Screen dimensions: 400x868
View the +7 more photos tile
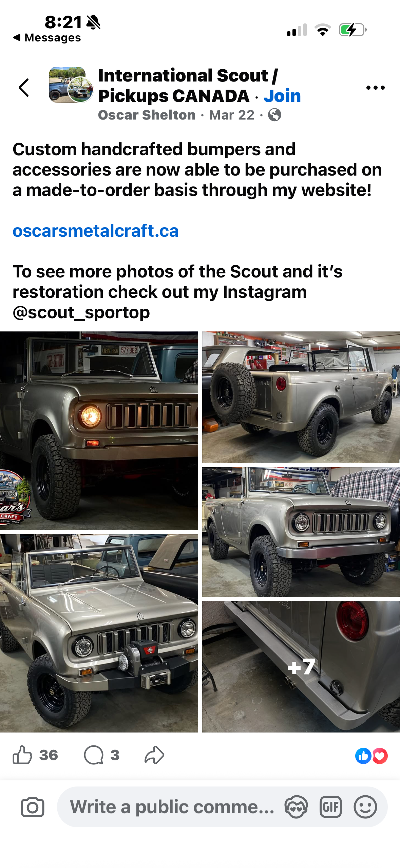click(301, 666)
